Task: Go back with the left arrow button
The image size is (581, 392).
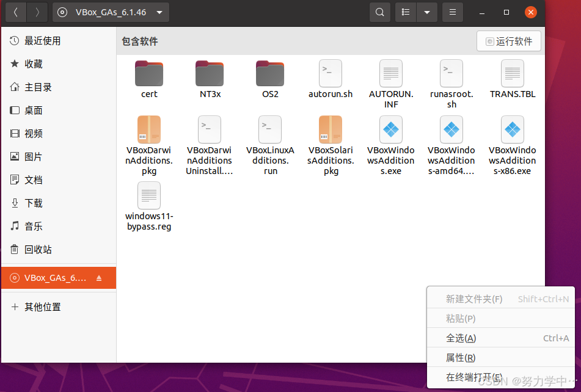Action: click(x=15, y=12)
